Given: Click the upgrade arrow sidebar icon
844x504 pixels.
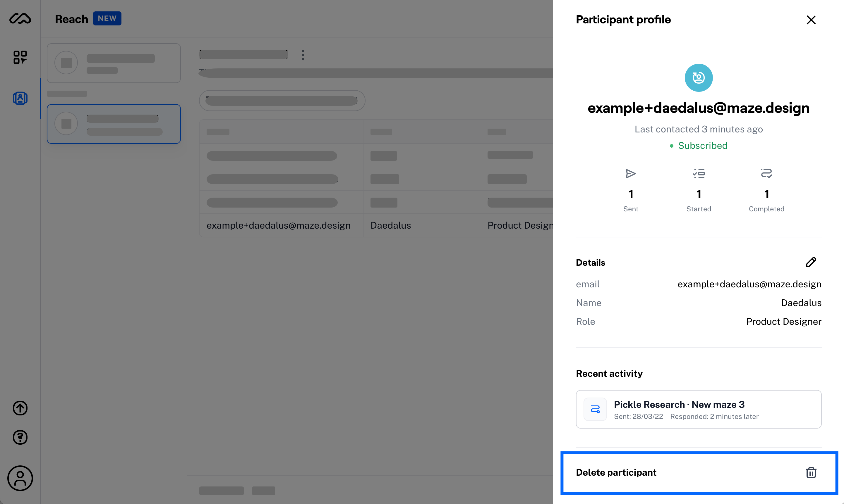Looking at the screenshot, I should [20, 408].
